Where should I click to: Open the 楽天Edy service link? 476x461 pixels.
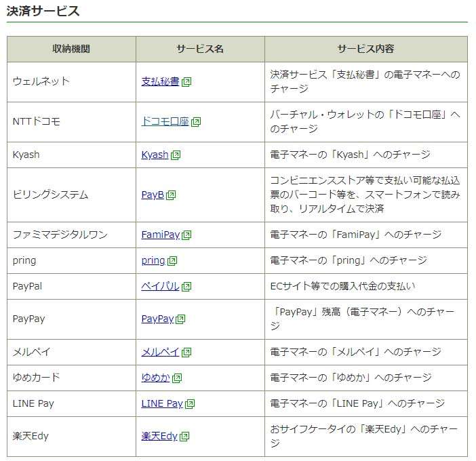pyautogui.click(x=159, y=436)
